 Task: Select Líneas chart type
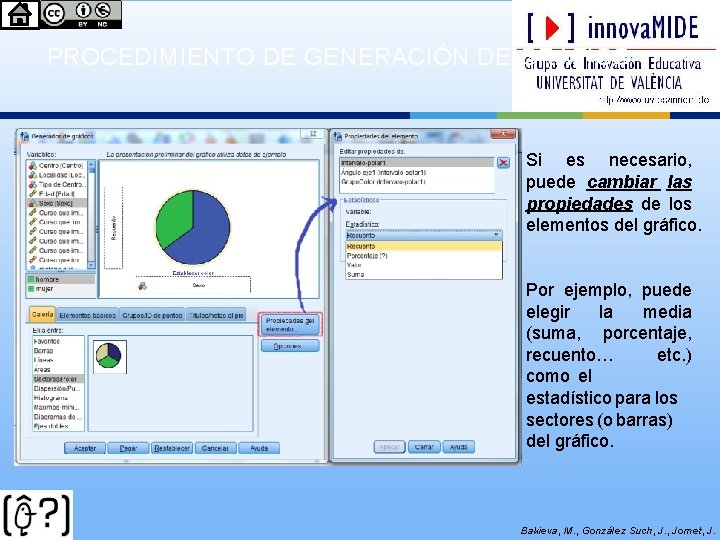(58, 360)
